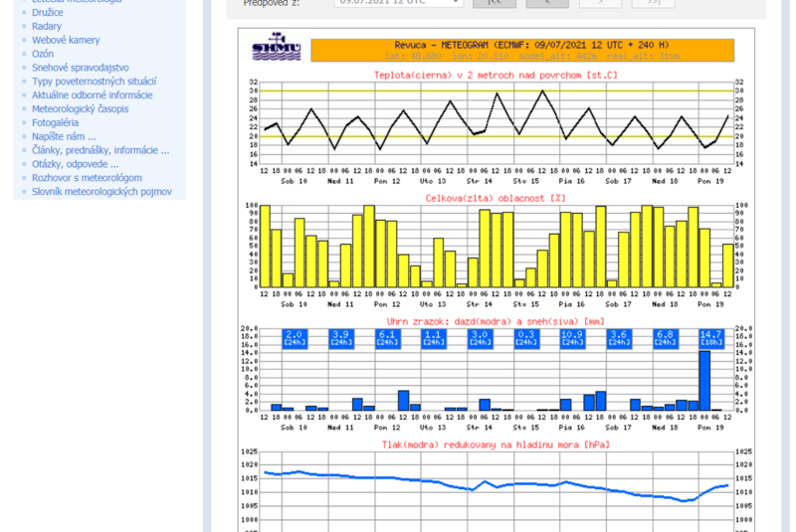Click 'Stv 15' label under temperature chart
The image size is (796, 532).
(x=525, y=181)
